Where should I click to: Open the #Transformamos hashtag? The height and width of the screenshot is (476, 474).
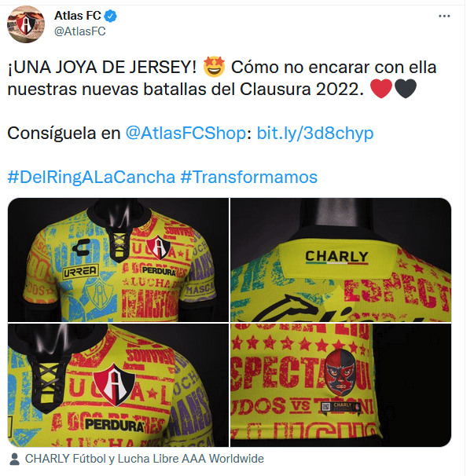[249, 177]
